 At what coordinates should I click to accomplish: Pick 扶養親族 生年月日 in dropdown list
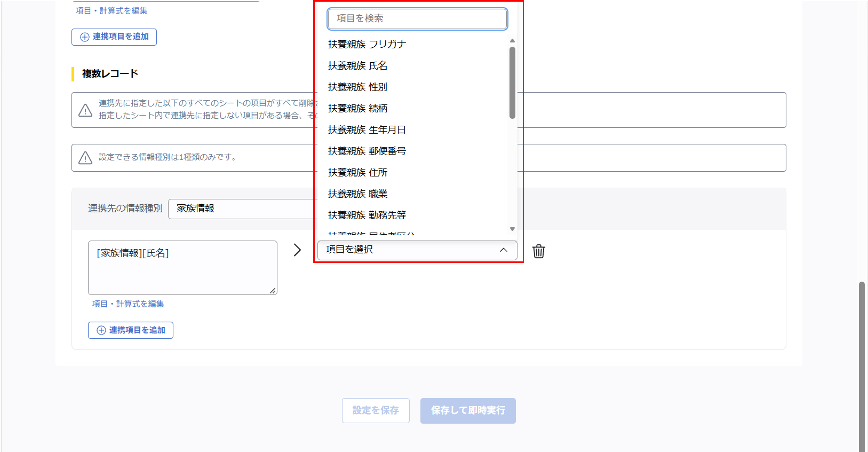pyautogui.click(x=367, y=130)
